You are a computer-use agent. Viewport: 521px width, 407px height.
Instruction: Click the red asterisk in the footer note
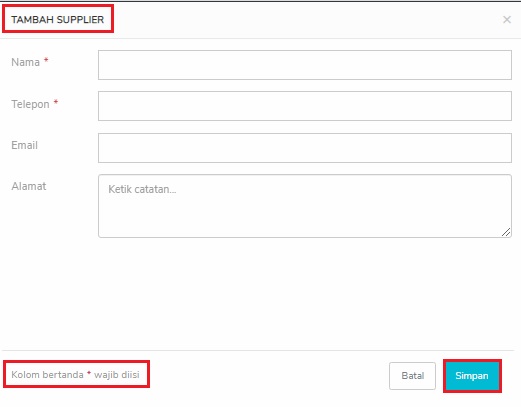coord(89,372)
